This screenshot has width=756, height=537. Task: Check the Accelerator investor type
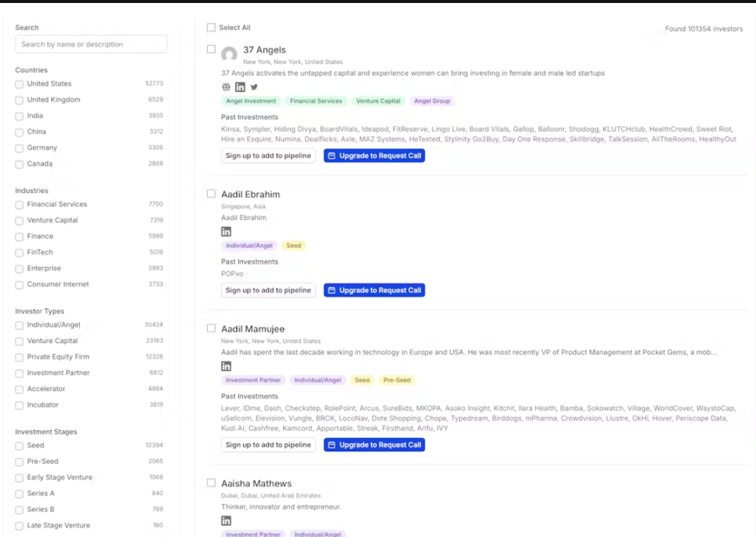(19, 389)
